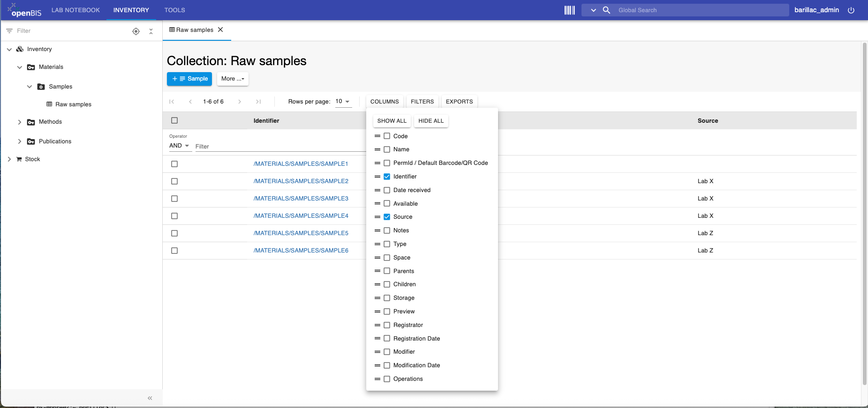
Task: Click the add Sample button
Action: (189, 79)
